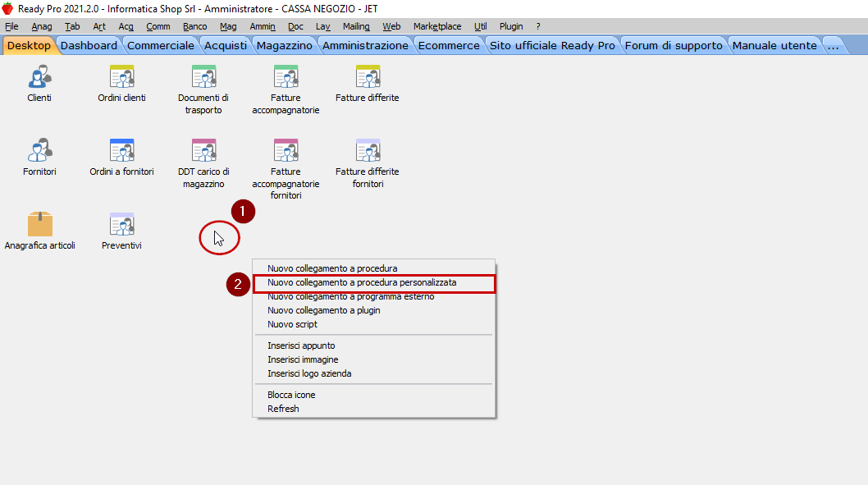Switch to the Dashboard tab
The height and width of the screenshot is (485, 868).
pos(89,45)
